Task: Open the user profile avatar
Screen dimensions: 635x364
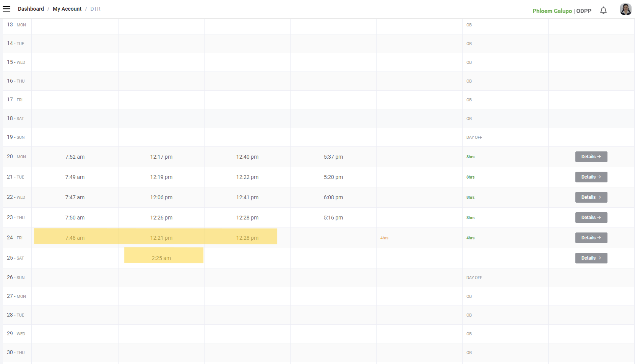Action: (x=625, y=9)
